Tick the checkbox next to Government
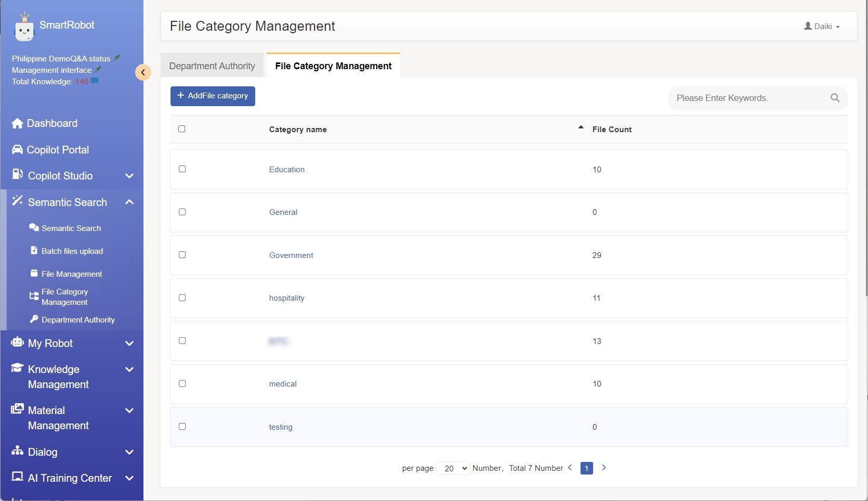The height and width of the screenshot is (501, 868). click(182, 255)
